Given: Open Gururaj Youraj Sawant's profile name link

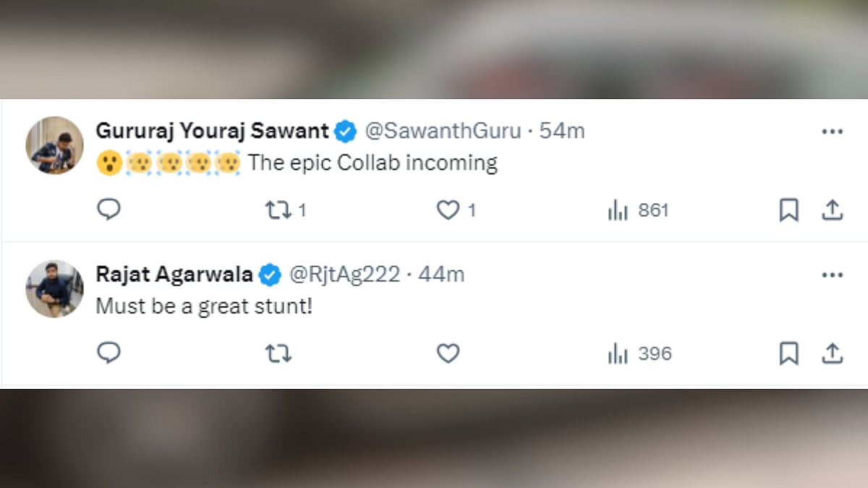Looking at the screenshot, I should pos(212,131).
